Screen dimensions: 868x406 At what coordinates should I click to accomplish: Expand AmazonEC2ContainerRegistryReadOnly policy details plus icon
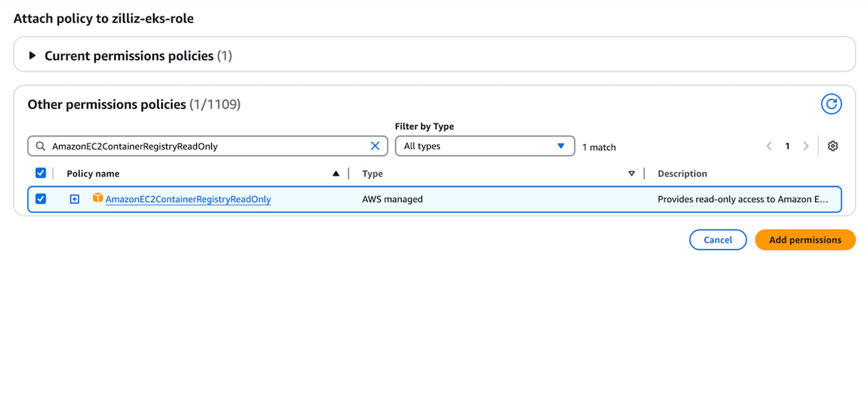coord(74,199)
